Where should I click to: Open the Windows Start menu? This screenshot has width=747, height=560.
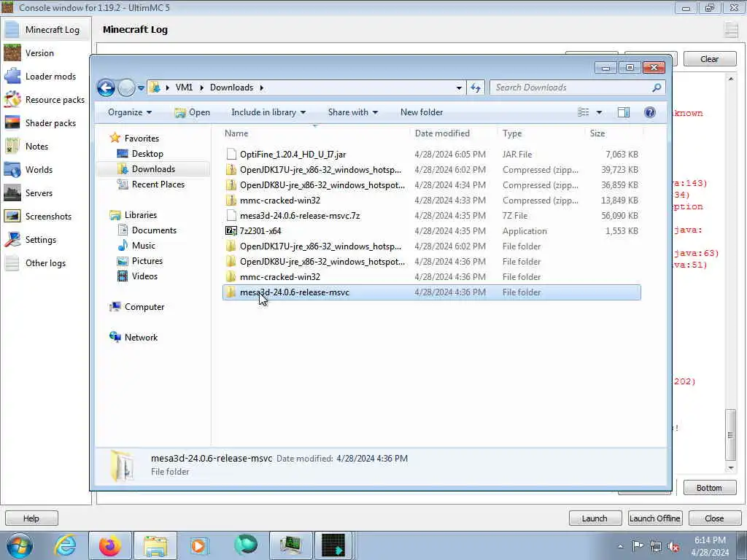click(x=20, y=545)
